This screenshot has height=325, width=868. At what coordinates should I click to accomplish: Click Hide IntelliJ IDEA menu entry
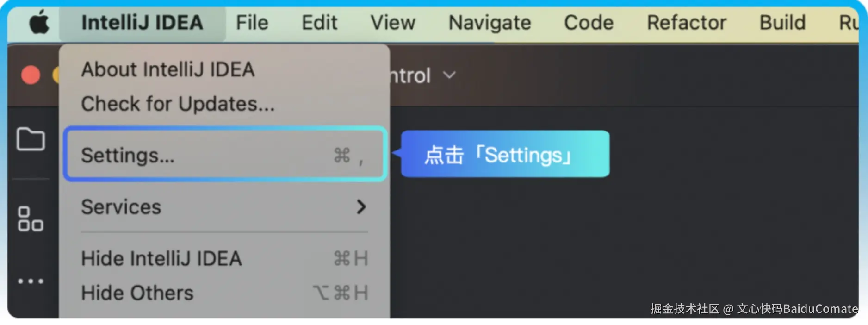pos(161,258)
